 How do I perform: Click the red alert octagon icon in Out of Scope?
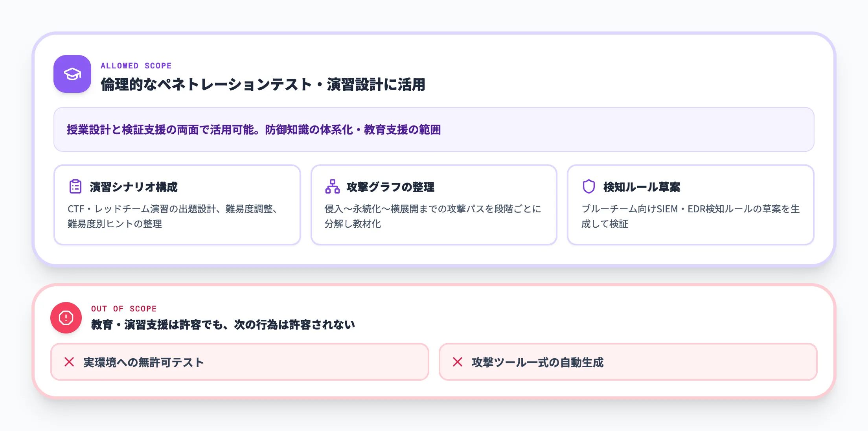66,317
